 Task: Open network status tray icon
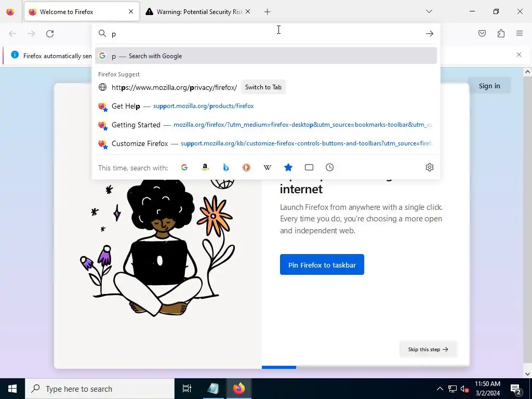[453, 389]
